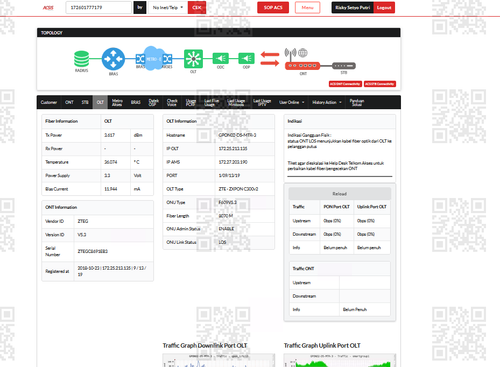This screenshot has height=367, width=500.
Task: Click the Hostname value GPON02-D5-MTR-3
Action: click(237, 135)
